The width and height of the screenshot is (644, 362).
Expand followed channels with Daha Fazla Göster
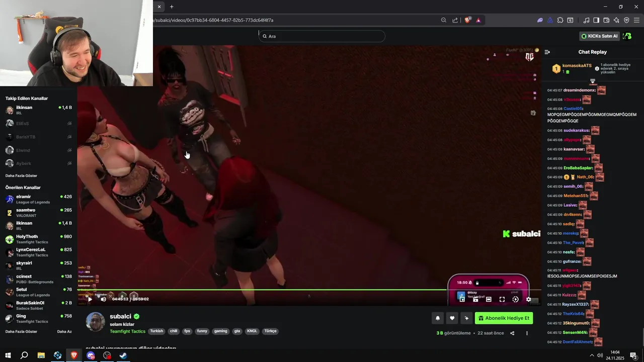(21, 175)
